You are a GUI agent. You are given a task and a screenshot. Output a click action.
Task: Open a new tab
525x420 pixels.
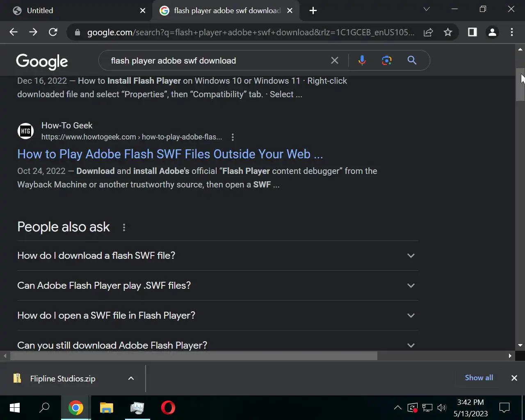tap(313, 11)
